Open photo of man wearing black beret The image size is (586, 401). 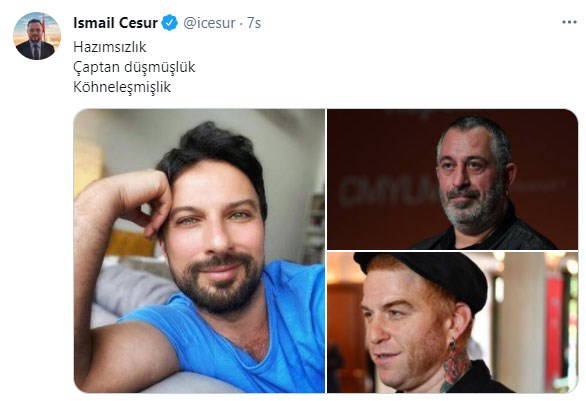point(452,323)
